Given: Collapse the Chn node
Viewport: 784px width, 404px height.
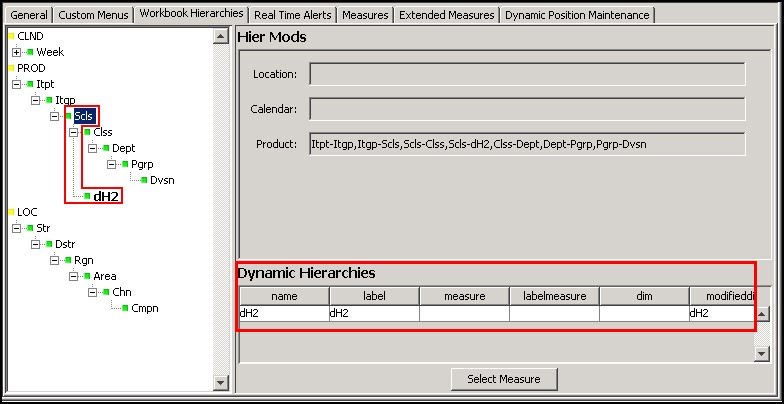Looking at the screenshot, I should pyautogui.click(x=93, y=292).
